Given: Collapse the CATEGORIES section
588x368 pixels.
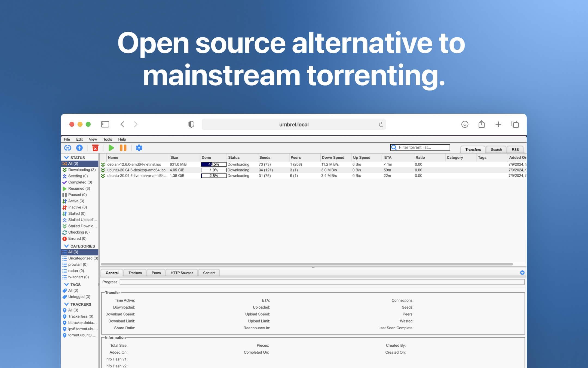Looking at the screenshot, I should coord(67,246).
